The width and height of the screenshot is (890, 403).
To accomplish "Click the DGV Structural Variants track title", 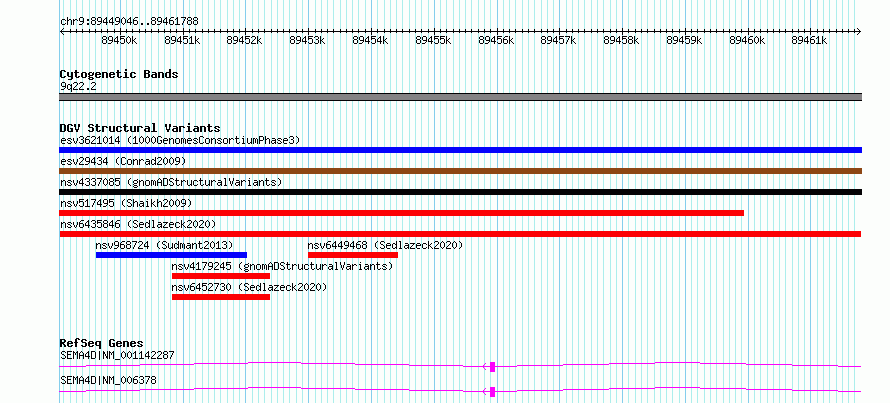I will tap(140, 128).
